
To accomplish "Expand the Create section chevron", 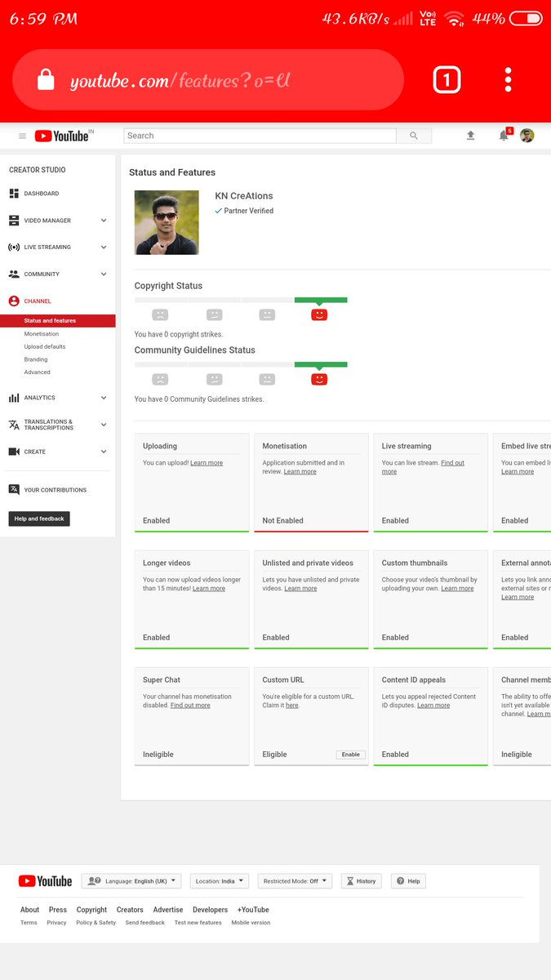I will click(x=104, y=452).
